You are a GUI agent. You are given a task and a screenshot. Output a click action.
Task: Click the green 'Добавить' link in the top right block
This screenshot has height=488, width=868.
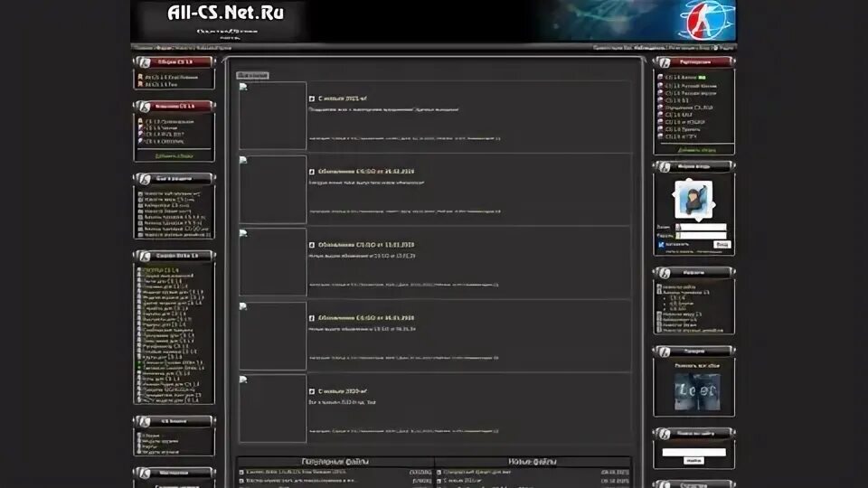pyautogui.click(x=696, y=150)
